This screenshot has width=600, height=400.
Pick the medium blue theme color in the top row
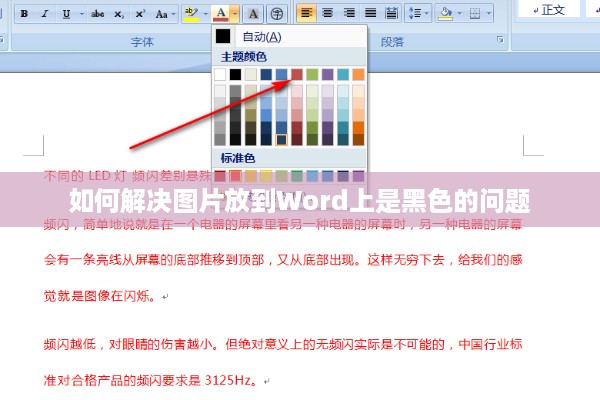pyautogui.click(x=281, y=74)
